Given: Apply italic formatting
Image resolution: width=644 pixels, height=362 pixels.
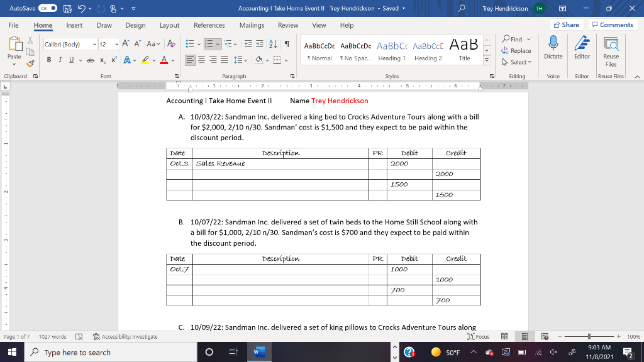Looking at the screenshot, I should pos(60,59).
